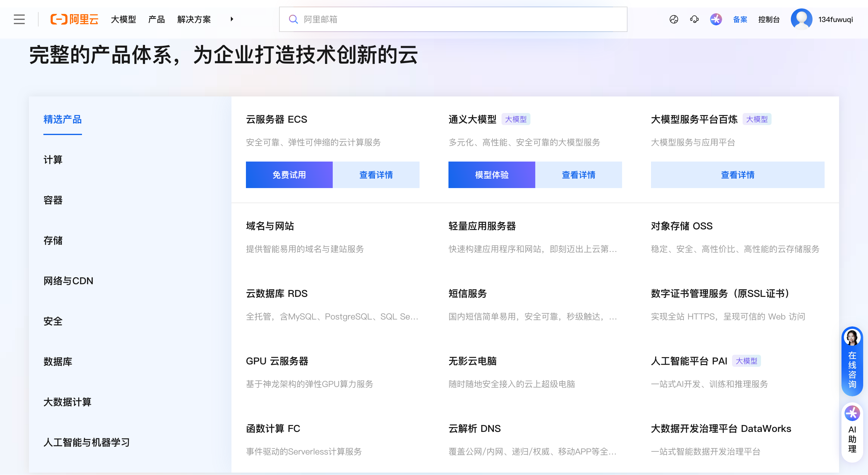The width and height of the screenshot is (868, 475).
Task: Open the 大模型 top navigation menu
Action: coord(123,19)
